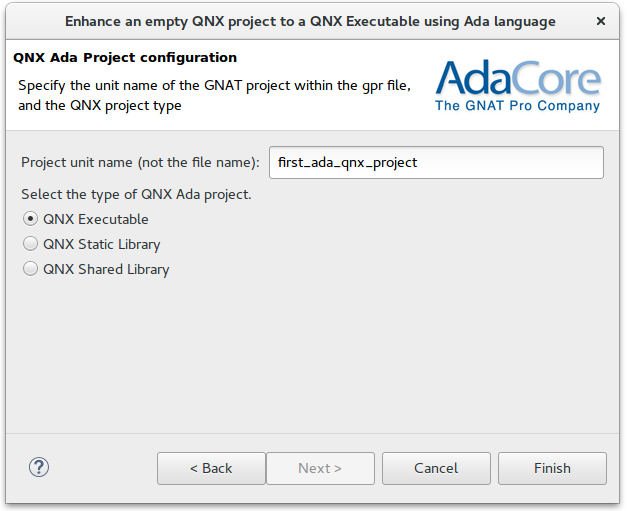Click the disabled Next button
Viewport: 627px width, 511px height.
coord(320,468)
